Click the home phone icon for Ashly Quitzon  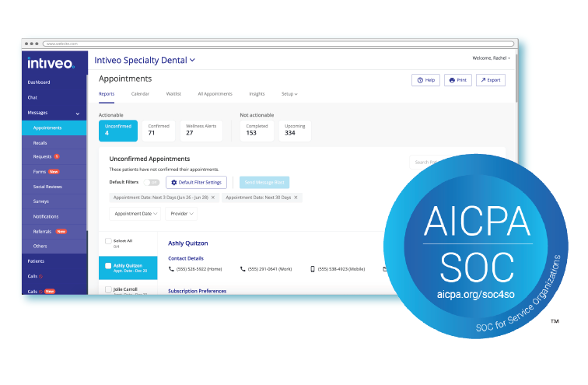pyautogui.click(x=171, y=269)
